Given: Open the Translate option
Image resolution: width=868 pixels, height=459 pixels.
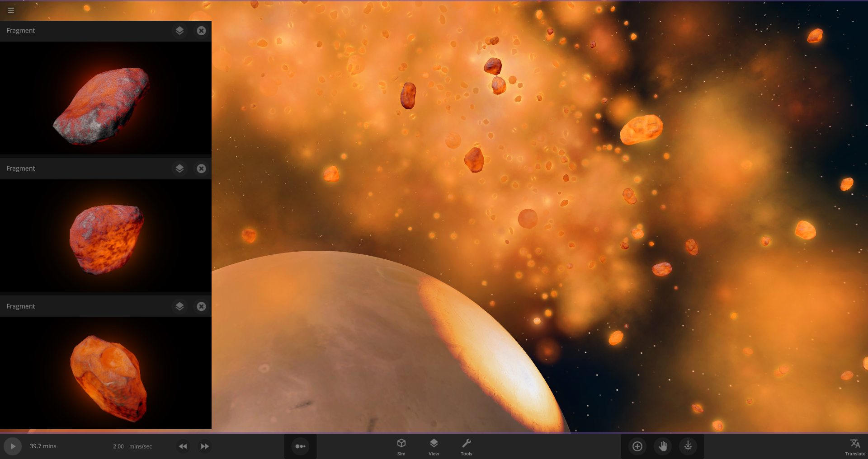Looking at the screenshot, I should (855, 447).
